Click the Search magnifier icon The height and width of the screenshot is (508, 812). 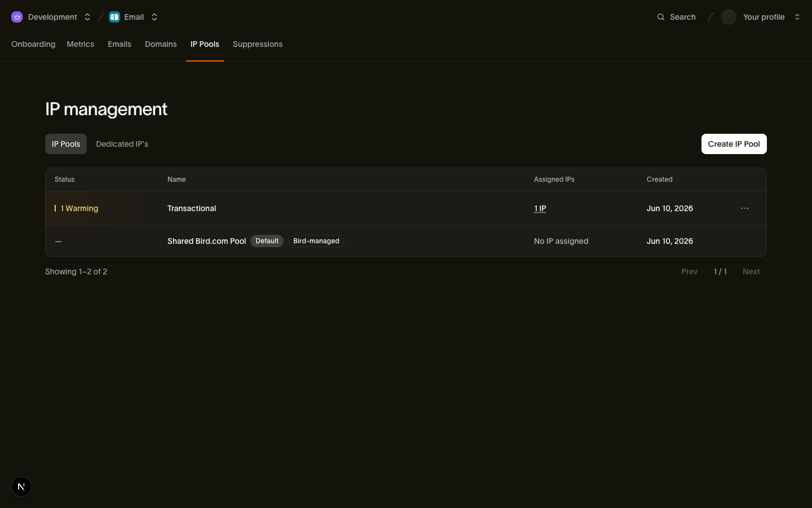[661, 17]
